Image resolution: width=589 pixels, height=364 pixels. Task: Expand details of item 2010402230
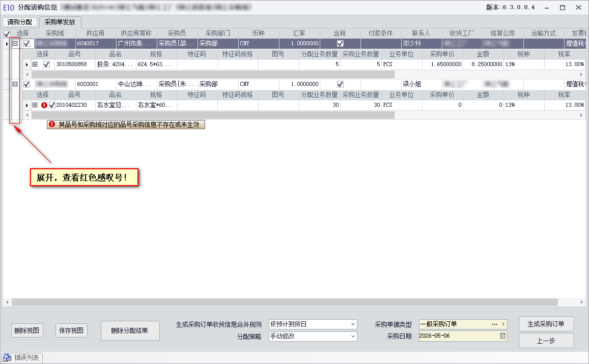[35, 105]
